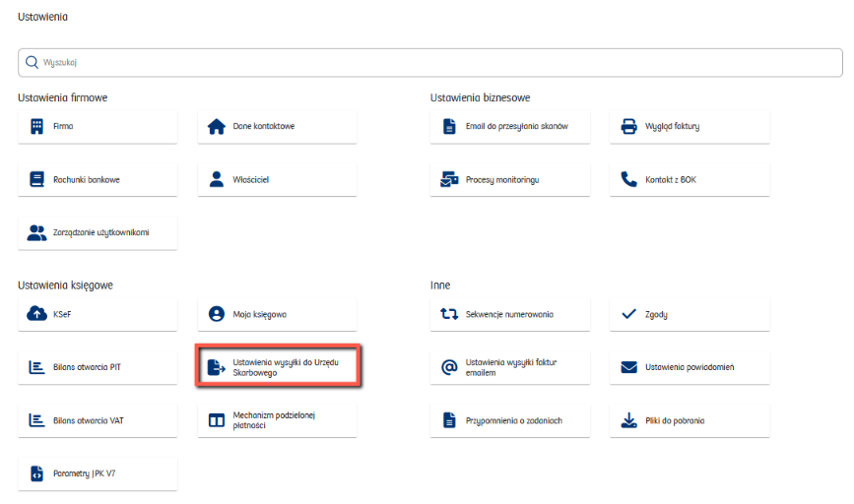Screen dimensions: 854x504
Task: Click the building icon for Firma
Action: pyautogui.click(x=36, y=126)
